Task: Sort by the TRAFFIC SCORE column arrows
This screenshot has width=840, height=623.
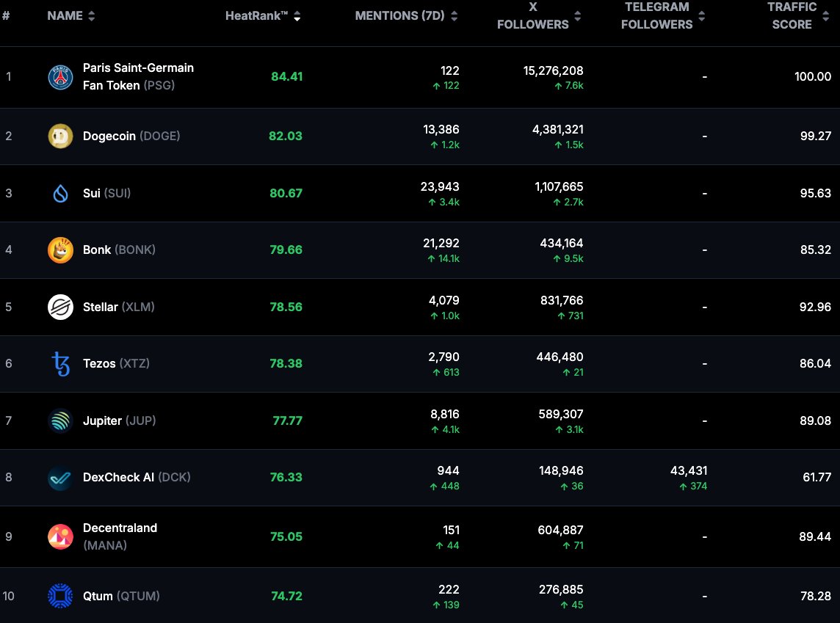Action: [x=825, y=16]
